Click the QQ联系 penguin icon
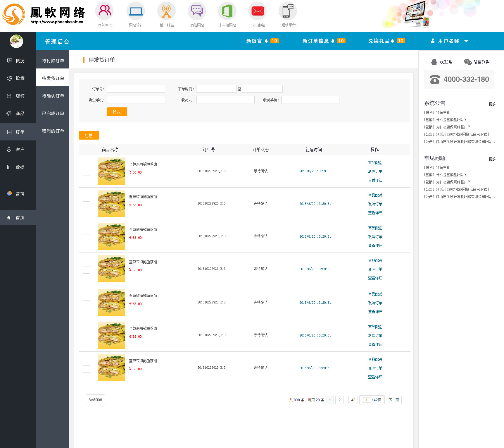504x448 pixels. tap(434, 62)
